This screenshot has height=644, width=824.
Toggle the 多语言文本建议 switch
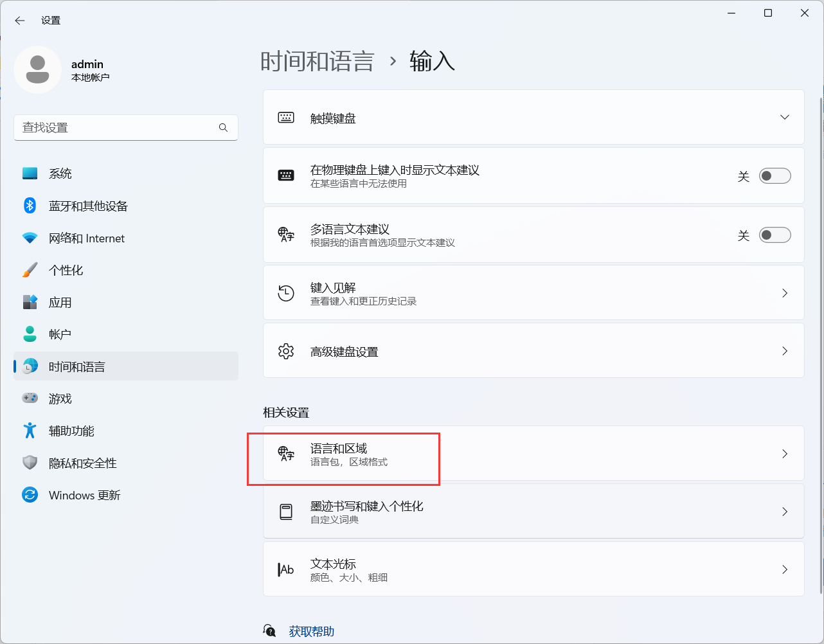click(775, 235)
